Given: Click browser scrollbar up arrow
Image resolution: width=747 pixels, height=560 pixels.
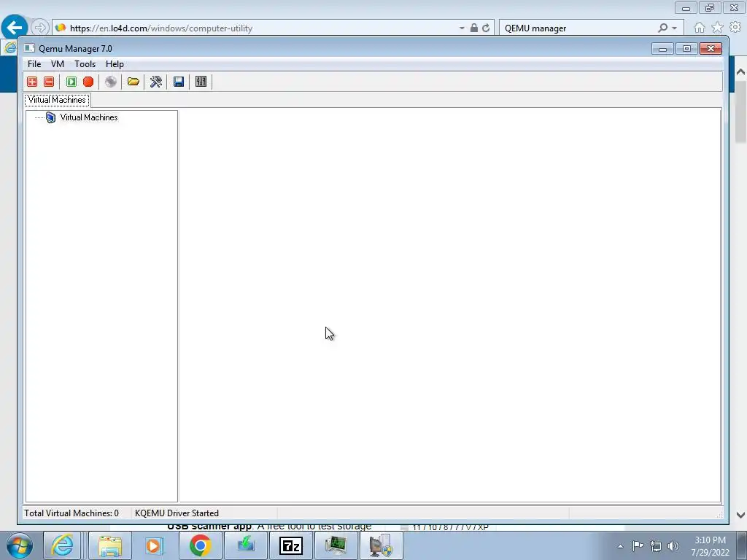Looking at the screenshot, I should [x=741, y=72].
